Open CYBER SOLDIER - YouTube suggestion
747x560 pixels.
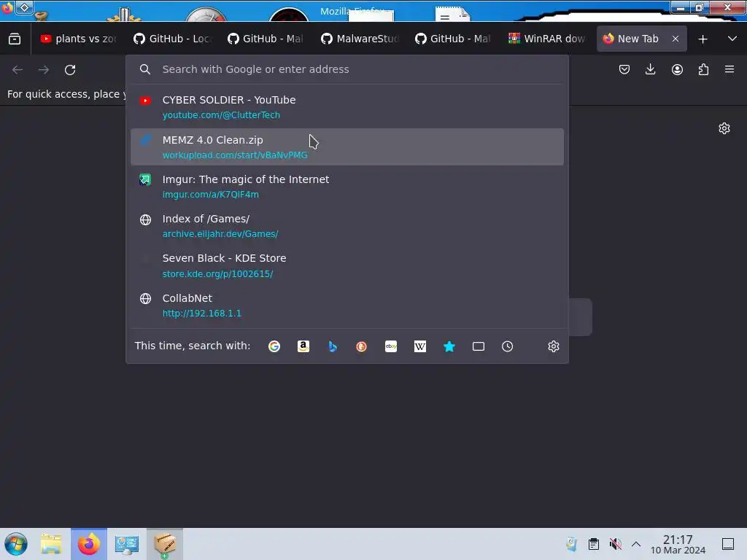[x=347, y=107]
